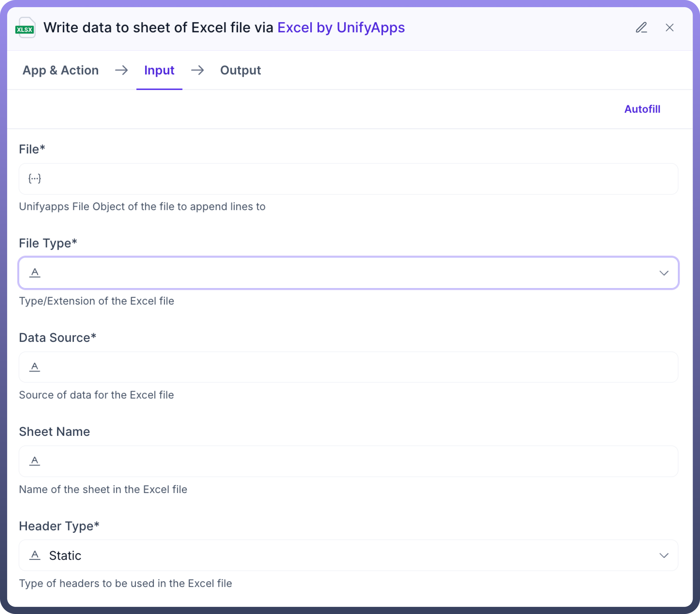Expand the Header Type dropdown chevron
The width and height of the screenshot is (700, 614).
click(x=664, y=555)
